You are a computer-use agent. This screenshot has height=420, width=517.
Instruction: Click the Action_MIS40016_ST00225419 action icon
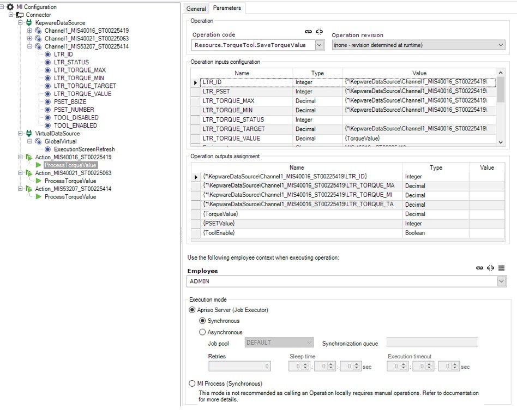click(29, 157)
